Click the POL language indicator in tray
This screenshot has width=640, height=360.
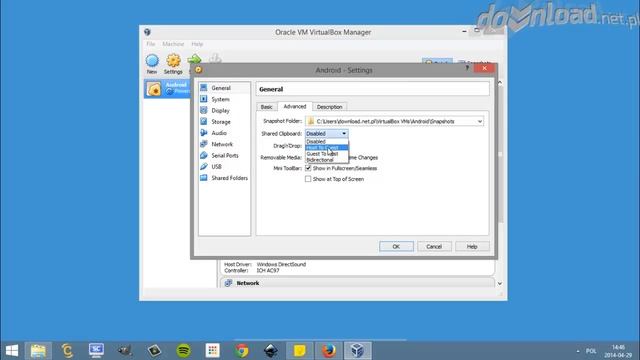591,351
